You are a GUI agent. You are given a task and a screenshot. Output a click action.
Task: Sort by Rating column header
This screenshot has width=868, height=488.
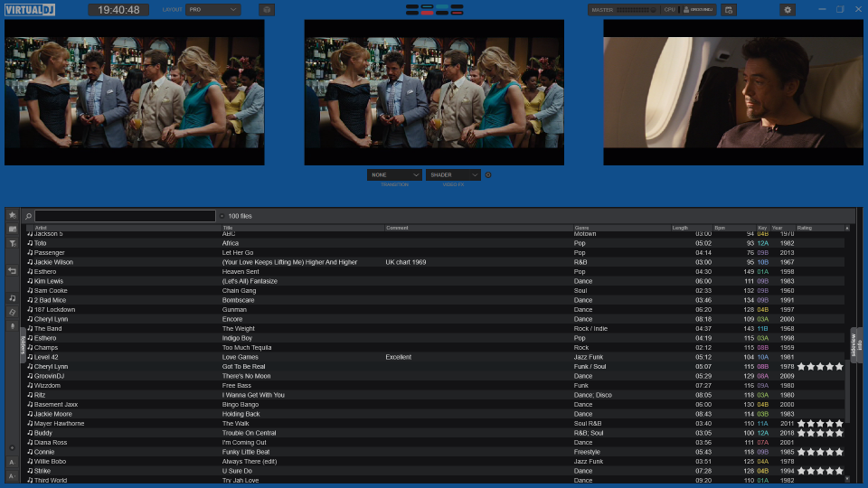tap(819, 228)
